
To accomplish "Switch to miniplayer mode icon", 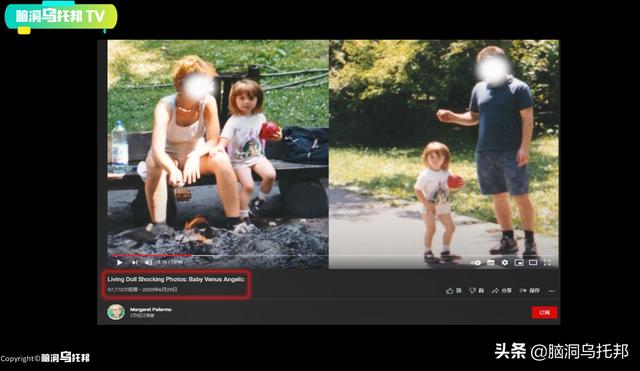I will pos(519,262).
